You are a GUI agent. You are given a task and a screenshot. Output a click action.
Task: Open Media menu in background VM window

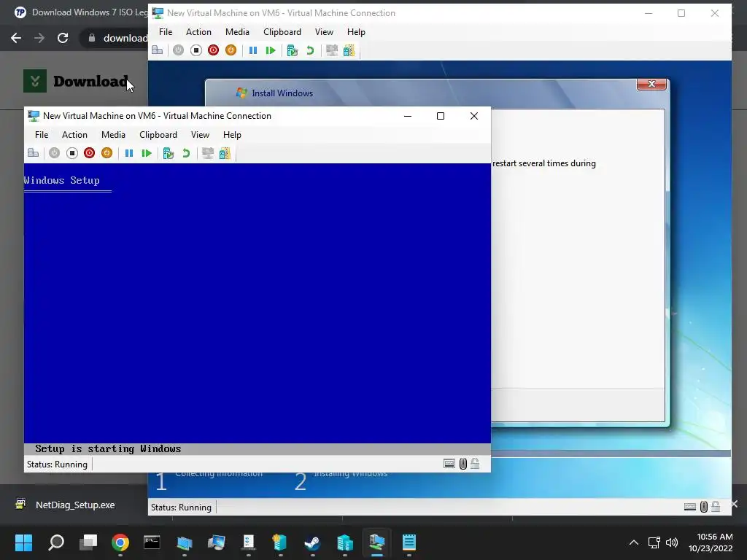click(237, 32)
